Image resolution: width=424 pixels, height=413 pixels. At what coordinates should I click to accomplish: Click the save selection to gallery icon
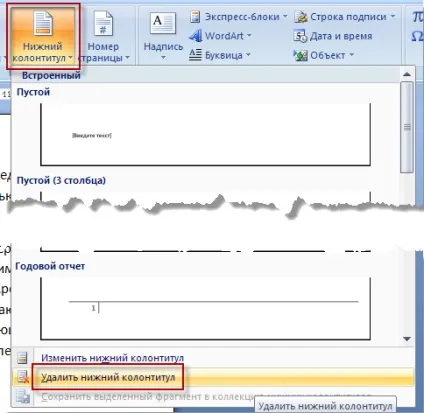click(x=23, y=397)
